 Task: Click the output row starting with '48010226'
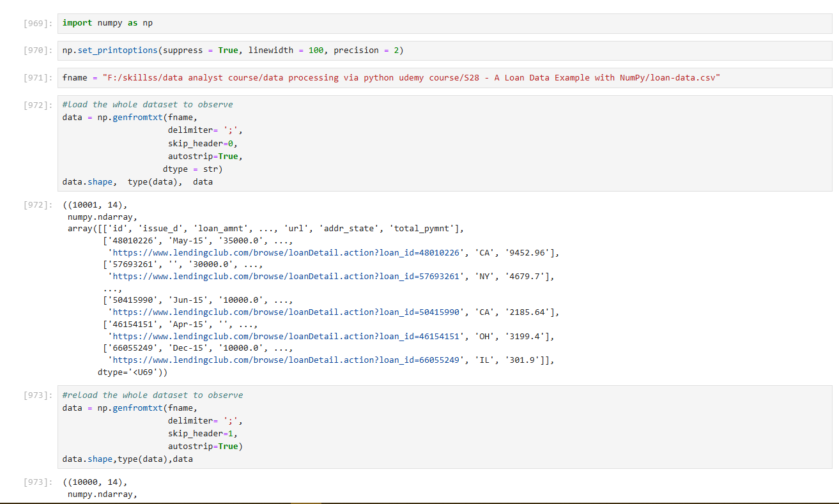click(x=198, y=241)
